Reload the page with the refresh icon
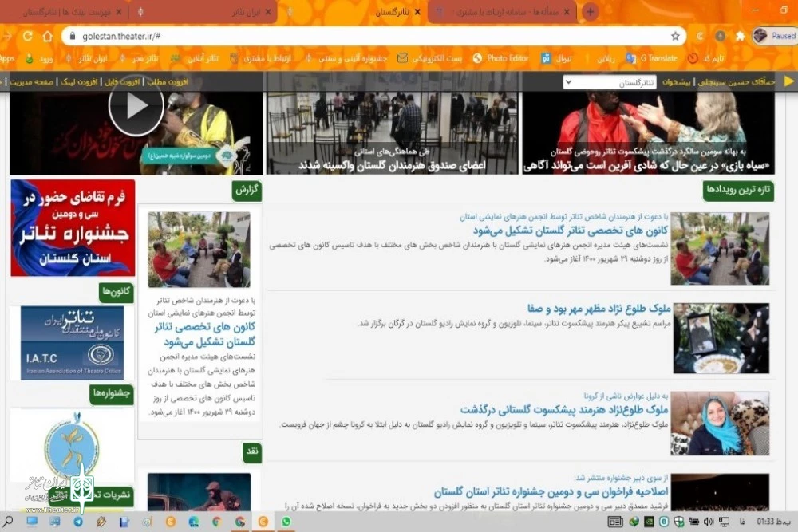 (27, 36)
